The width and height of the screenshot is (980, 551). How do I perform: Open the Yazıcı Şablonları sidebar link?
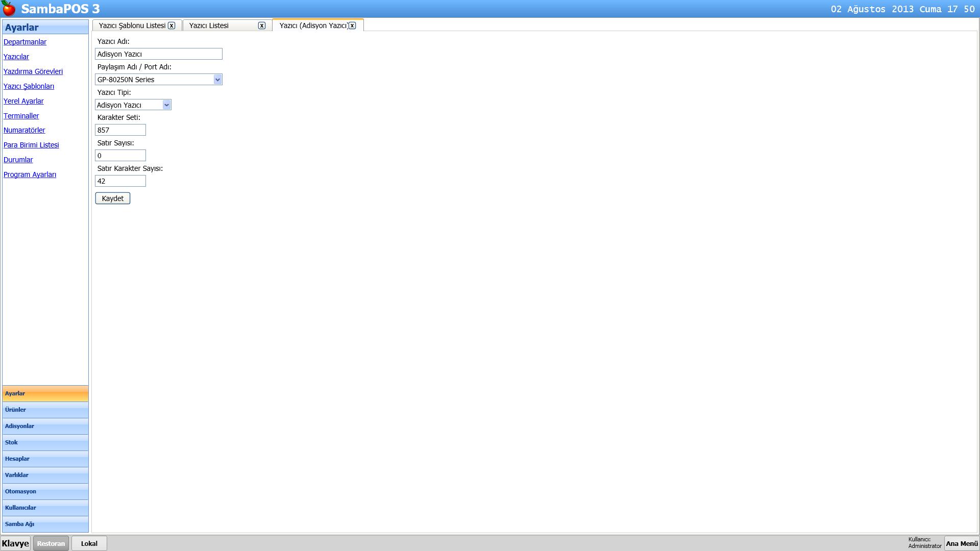[29, 86]
